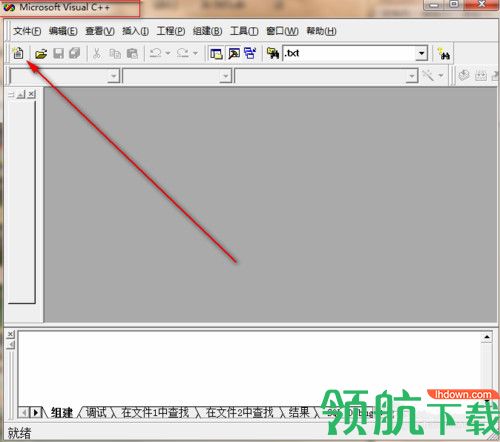Expand the third WizardBar members combo
Image resolution: width=500 pixels, height=442 pixels.
coord(412,76)
